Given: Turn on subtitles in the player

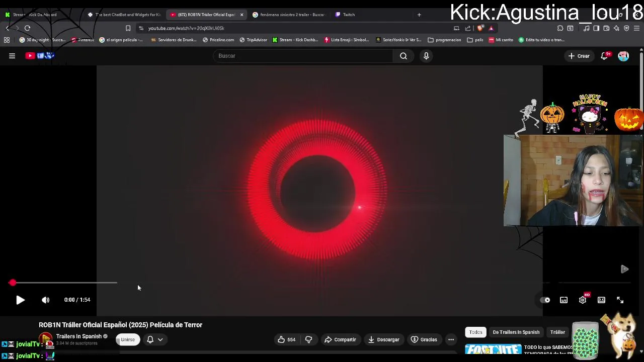Looking at the screenshot, I should [x=563, y=300].
